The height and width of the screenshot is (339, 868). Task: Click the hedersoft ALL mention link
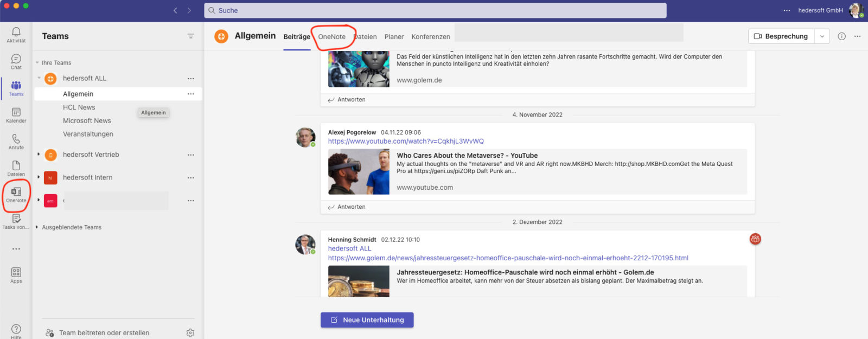tap(350, 249)
